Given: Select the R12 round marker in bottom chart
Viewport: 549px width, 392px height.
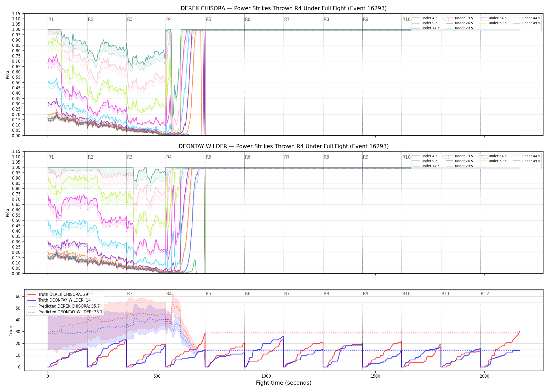Looking at the screenshot, I should 485,294.
